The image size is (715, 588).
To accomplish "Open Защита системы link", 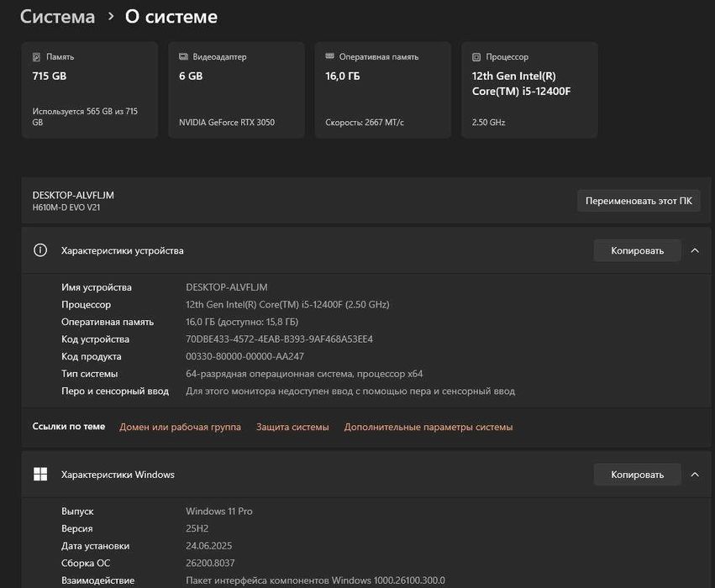I will coord(292,427).
